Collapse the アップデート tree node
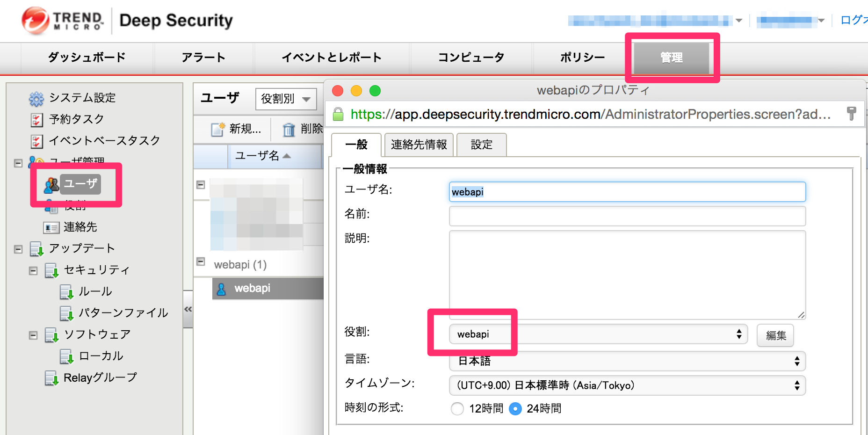The image size is (868, 435). [18, 249]
